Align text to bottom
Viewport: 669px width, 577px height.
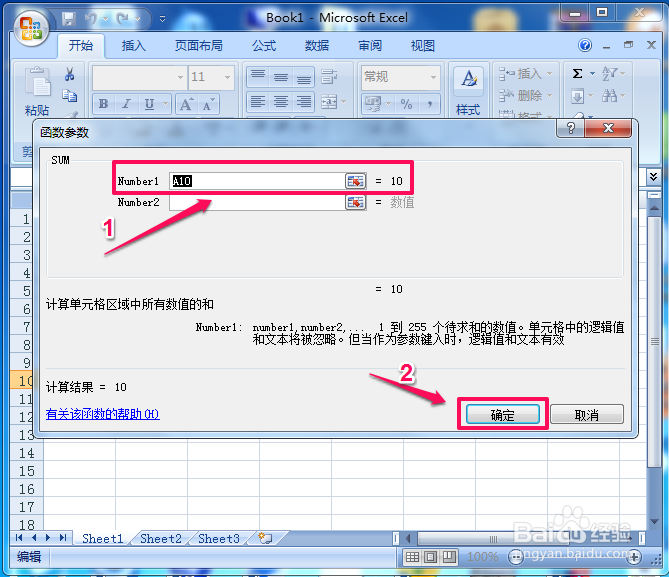[304, 77]
